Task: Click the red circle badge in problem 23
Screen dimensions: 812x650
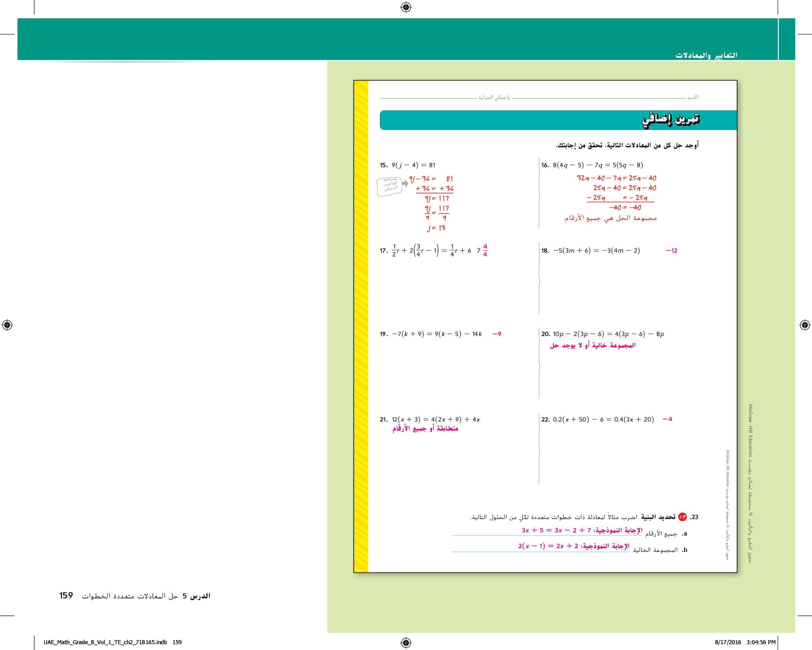Action: coord(682,517)
